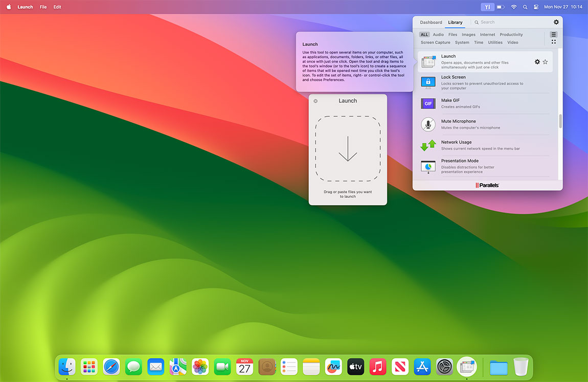Open the Edit menu in menu bar

(57, 7)
